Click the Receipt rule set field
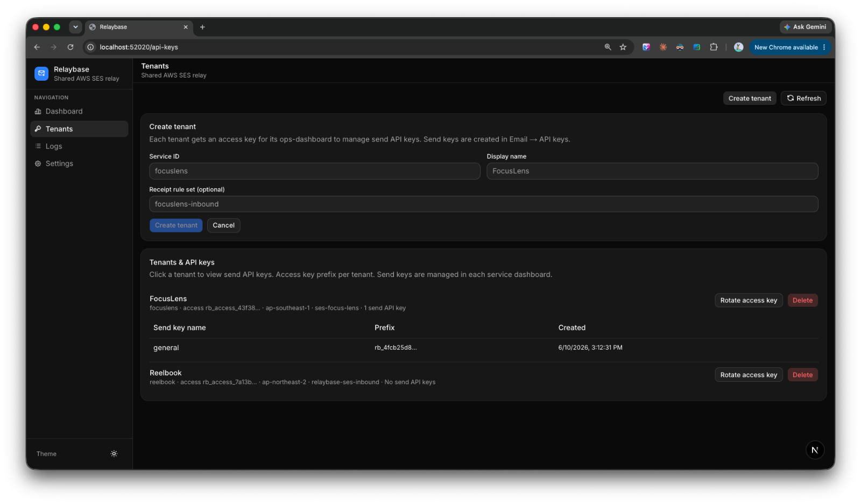This screenshot has width=861, height=504. (x=484, y=204)
